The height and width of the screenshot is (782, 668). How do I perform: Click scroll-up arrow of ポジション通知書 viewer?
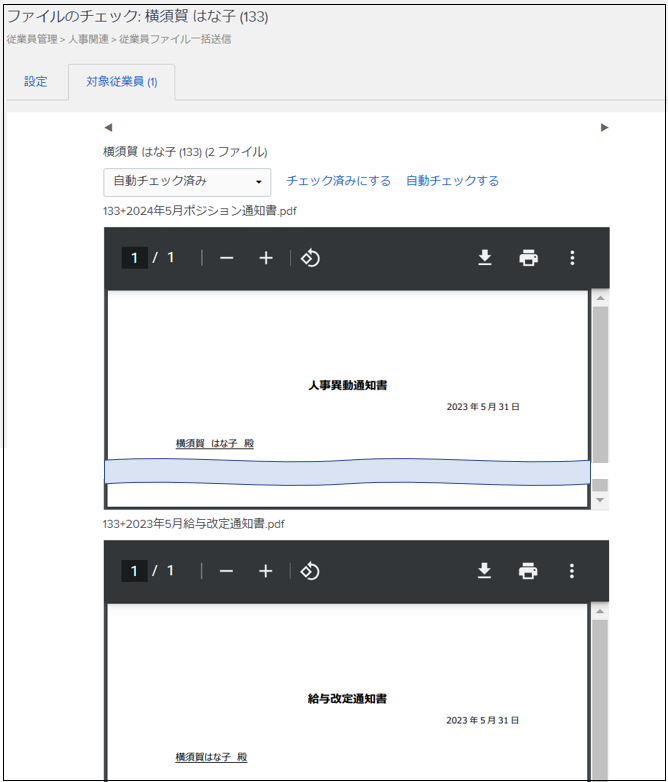pyautogui.click(x=600, y=298)
